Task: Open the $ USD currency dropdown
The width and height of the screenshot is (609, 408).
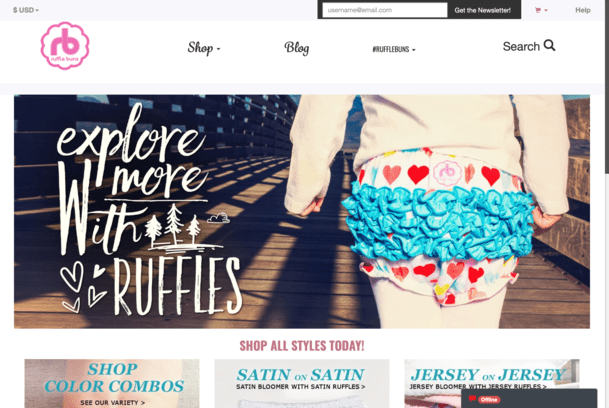Action: pyautogui.click(x=26, y=10)
